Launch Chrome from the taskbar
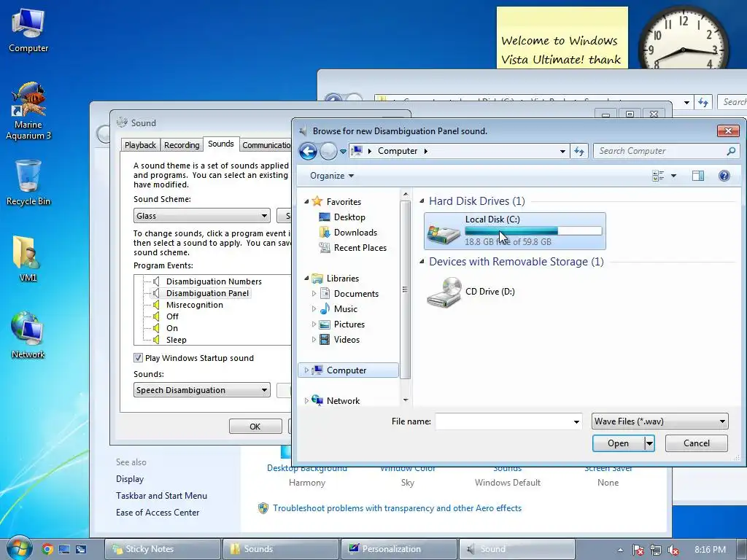This screenshot has width=747, height=560. coord(47,549)
